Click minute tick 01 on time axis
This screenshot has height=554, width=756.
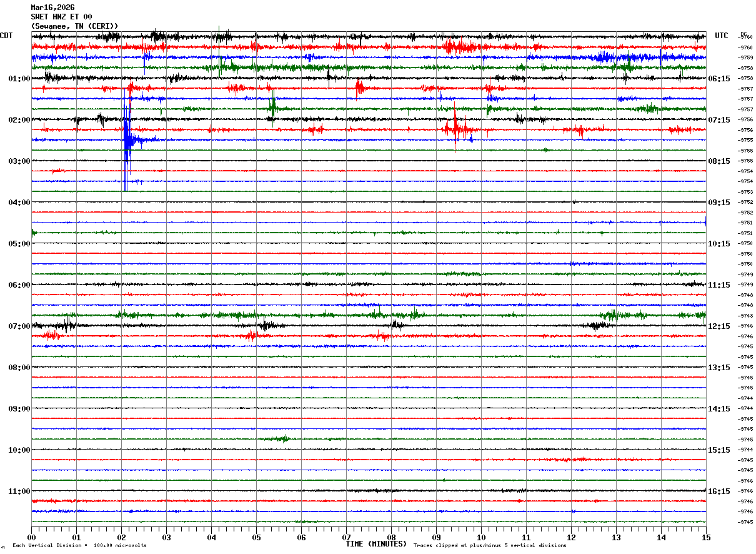coord(76,538)
